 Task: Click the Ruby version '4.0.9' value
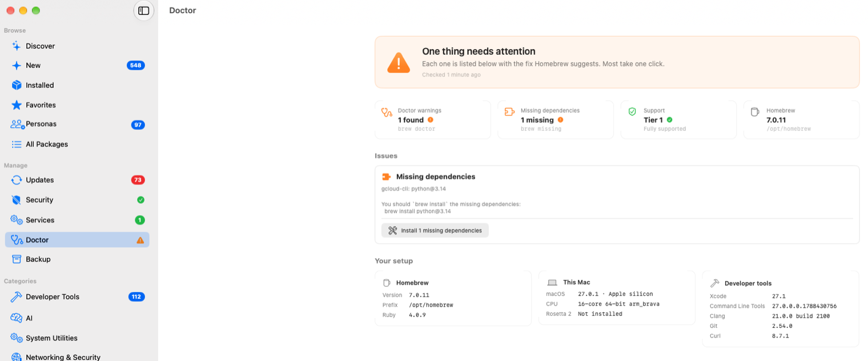[x=417, y=315]
